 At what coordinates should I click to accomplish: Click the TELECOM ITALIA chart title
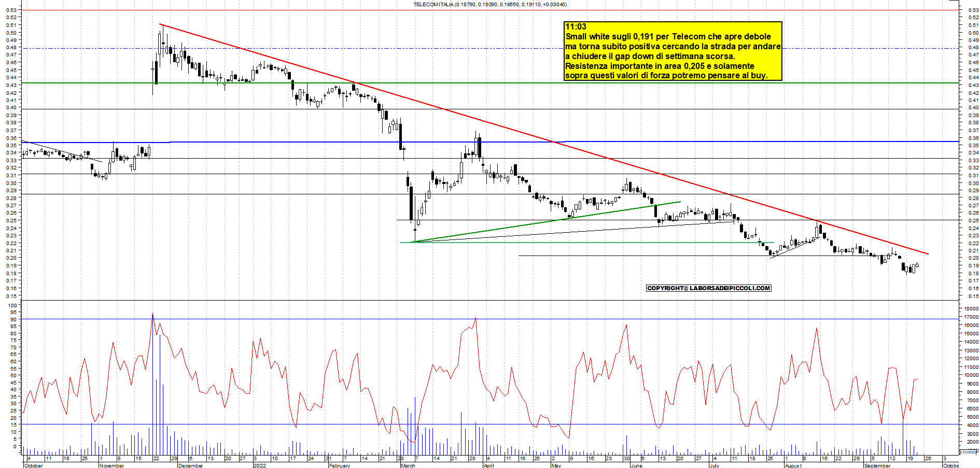490,4
